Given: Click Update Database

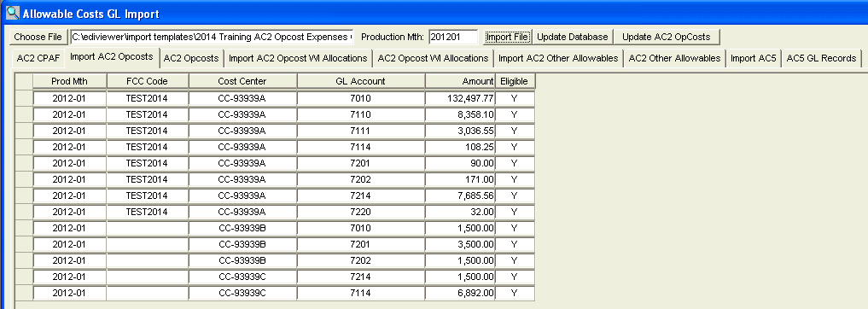Looking at the screenshot, I should click(573, 37).
